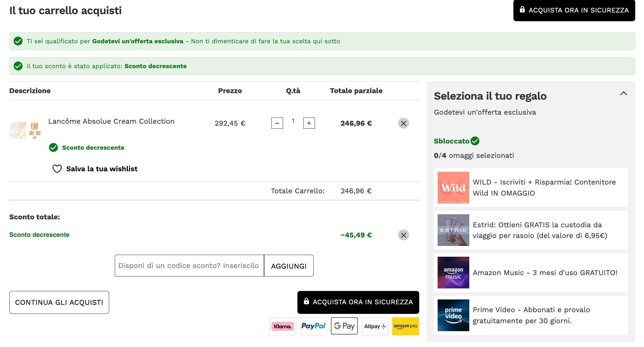This screenshot has height=347, width=644.
Task: Click the top secure checkout button
Action: coord(574,10)
